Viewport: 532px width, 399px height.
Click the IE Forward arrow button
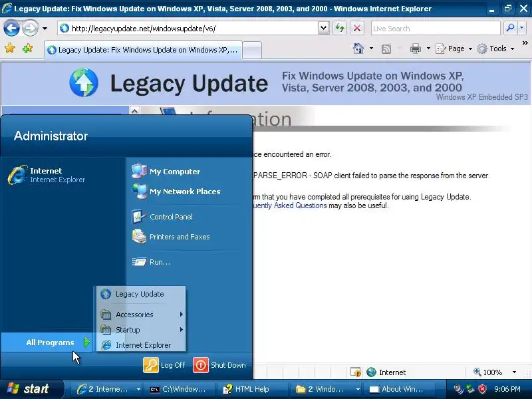click(x=30, y=28)
